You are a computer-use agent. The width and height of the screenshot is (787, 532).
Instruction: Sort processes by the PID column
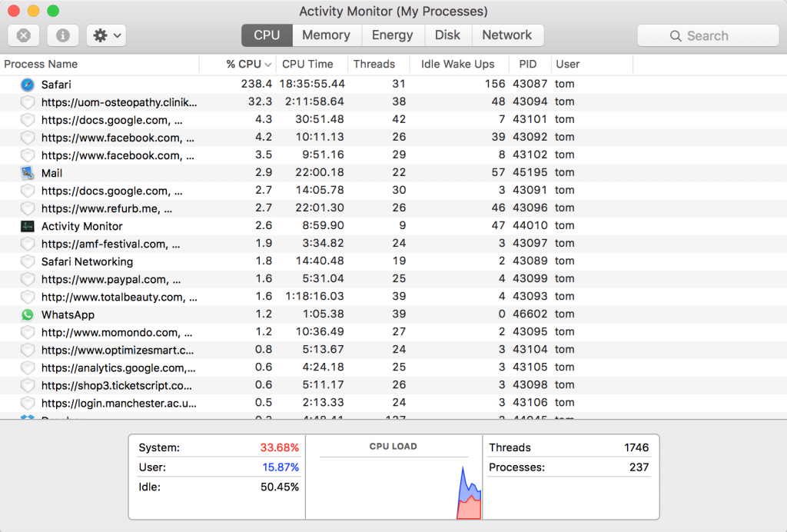tap(527, 64)
